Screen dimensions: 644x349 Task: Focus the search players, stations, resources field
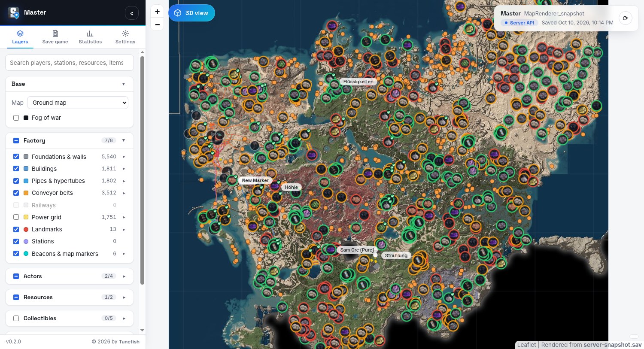tap(70, 63)
